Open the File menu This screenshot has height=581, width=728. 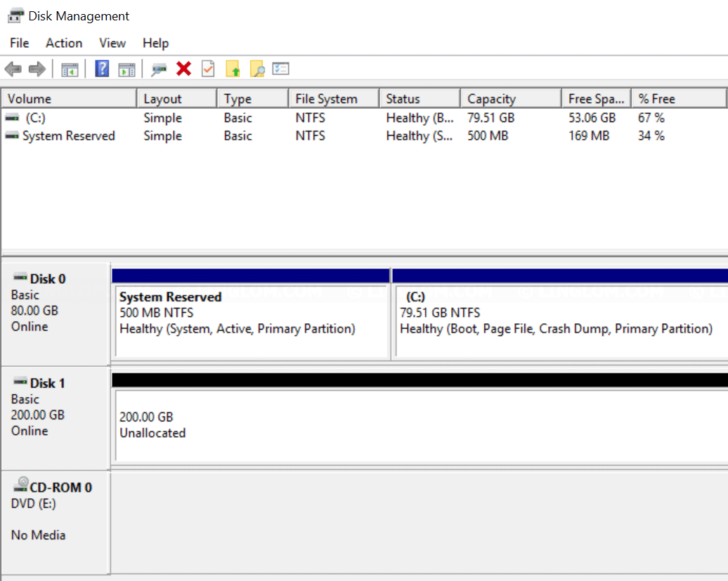[x=20, y=43]
